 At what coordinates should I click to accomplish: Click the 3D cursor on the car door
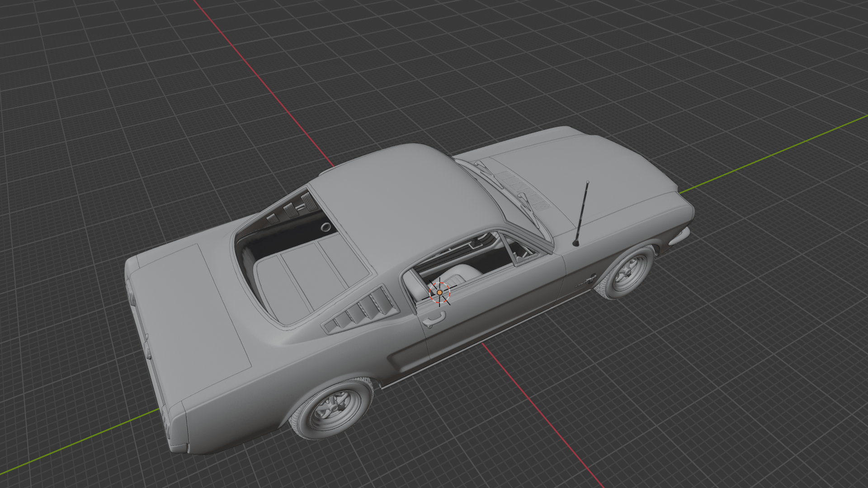click(x=439, y=292)
